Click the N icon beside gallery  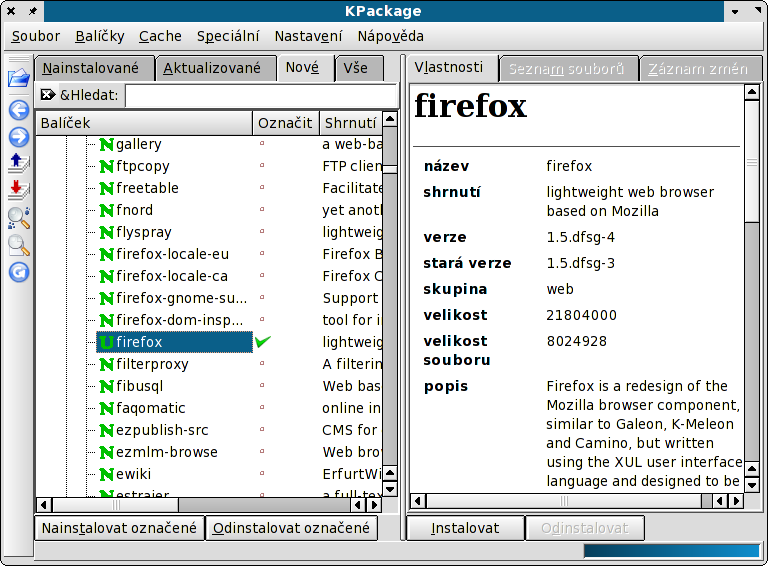pos(106,144)
